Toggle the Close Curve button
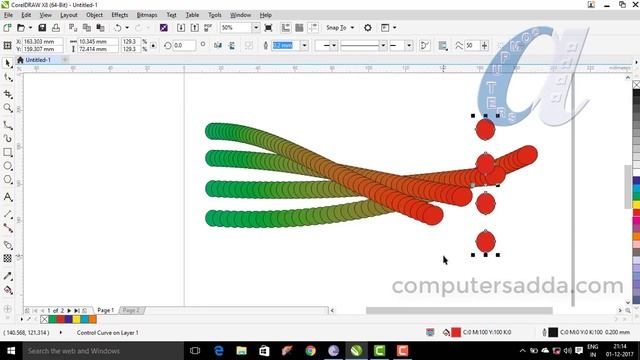This screenshot has width=640, height=360. click(425, 45)
